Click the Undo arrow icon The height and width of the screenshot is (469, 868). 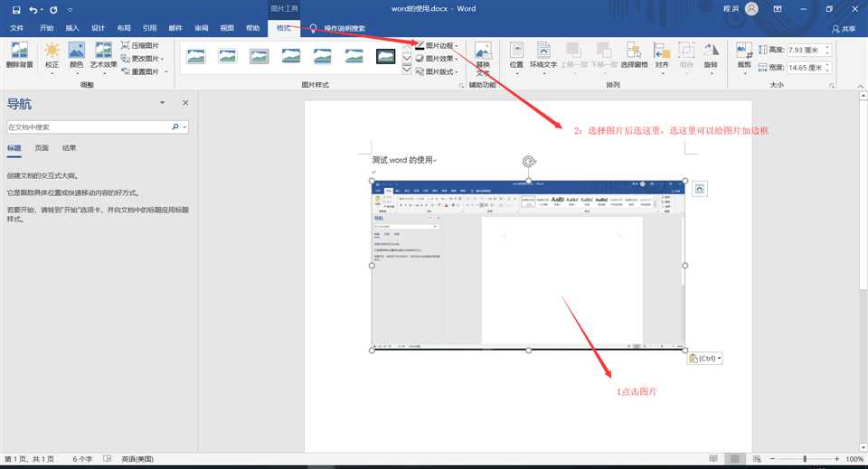tap(33, 10)
